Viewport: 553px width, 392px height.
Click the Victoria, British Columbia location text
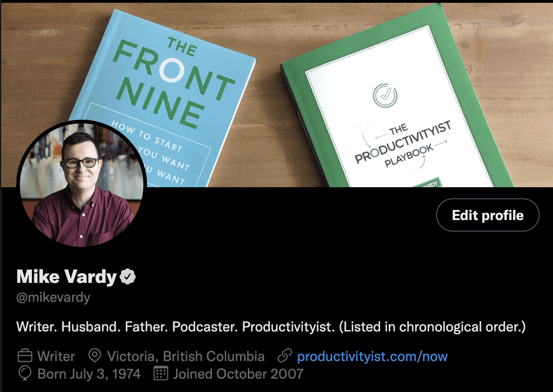[x=185, y=355]
